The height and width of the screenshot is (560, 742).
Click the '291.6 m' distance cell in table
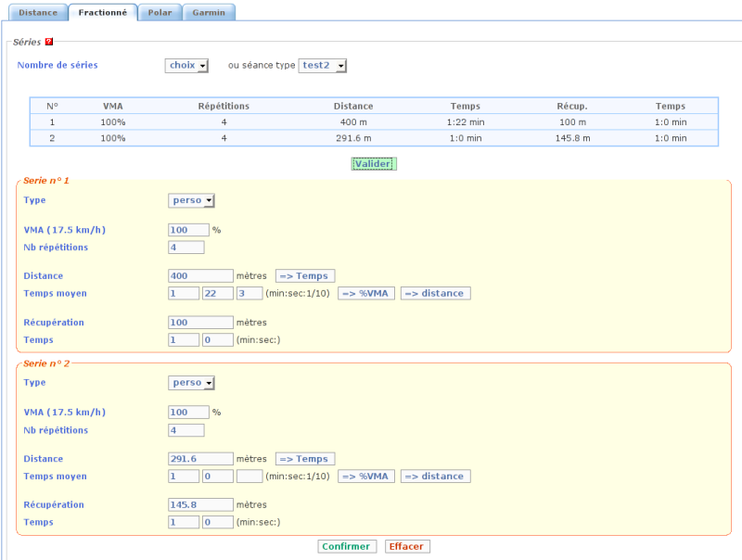[x=353, y=138]
